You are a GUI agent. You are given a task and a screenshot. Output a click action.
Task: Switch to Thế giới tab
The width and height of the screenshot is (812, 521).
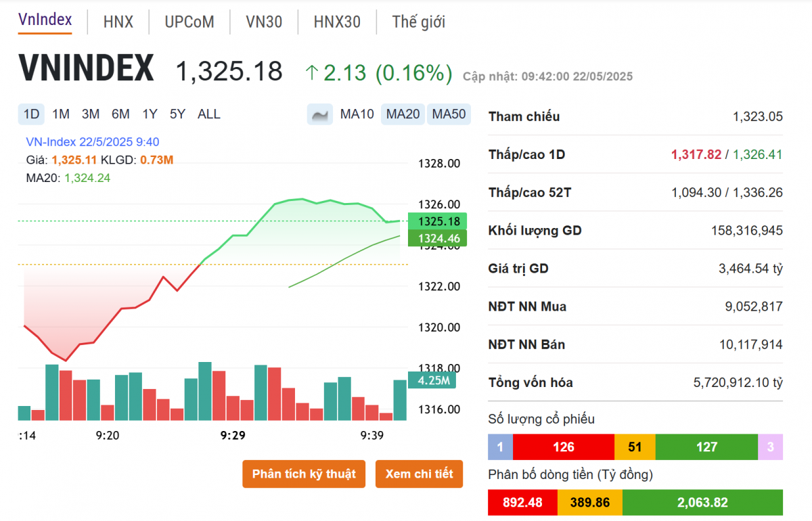pyautogui.click(x=419, y=22)
